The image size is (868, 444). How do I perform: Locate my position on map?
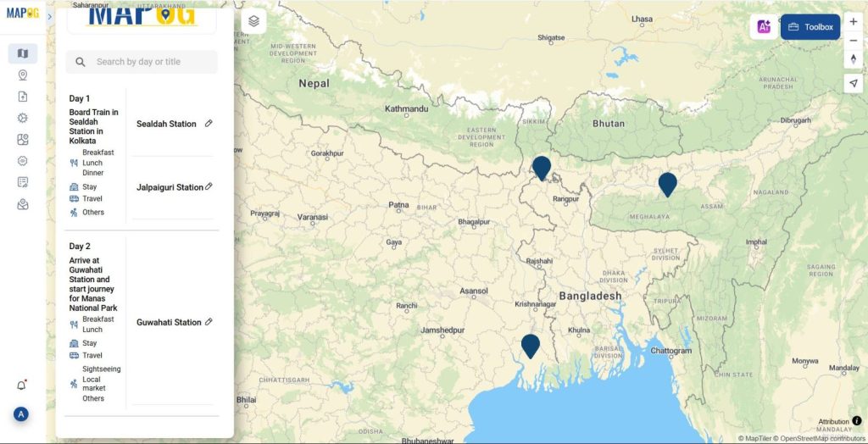853,83
